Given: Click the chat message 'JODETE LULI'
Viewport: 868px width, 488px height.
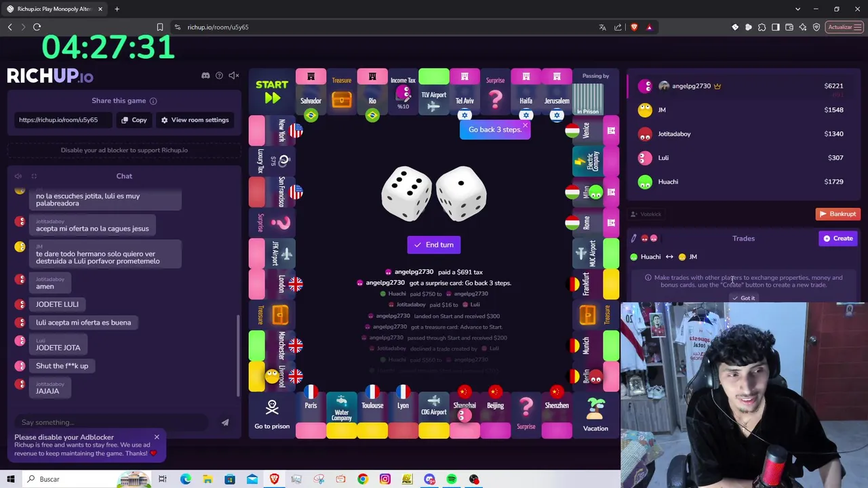Looking at the screenshot, I should pos(57,304).
